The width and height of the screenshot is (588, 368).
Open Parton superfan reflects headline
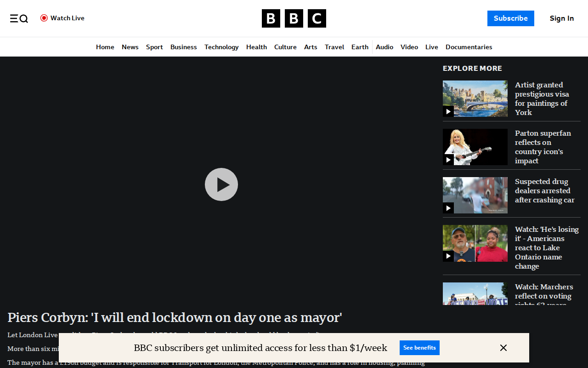pos(543,147)
